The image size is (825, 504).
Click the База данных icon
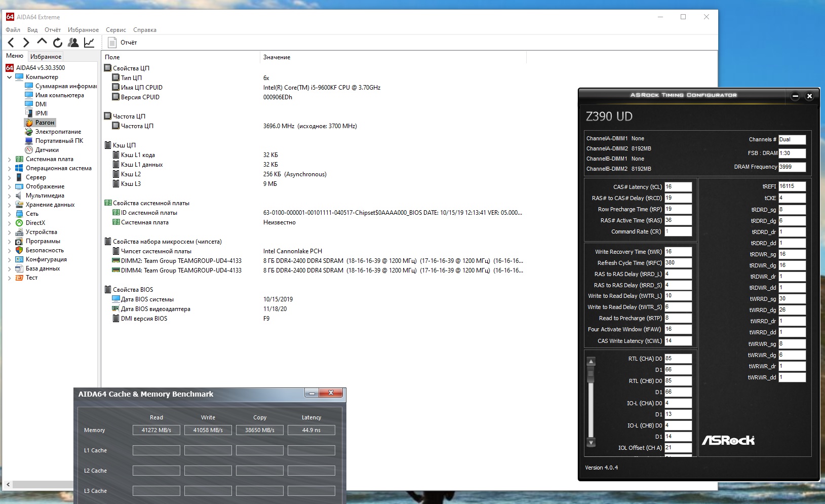pos(19,268)
